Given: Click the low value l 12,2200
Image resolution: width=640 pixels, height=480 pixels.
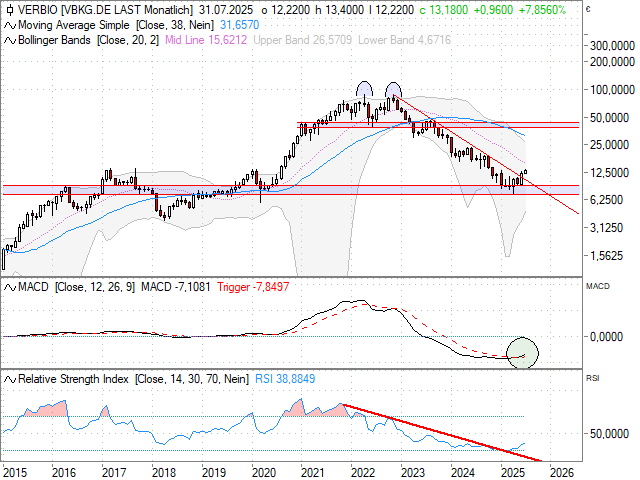Looking at the screenshot, I should tap(391, 10).
